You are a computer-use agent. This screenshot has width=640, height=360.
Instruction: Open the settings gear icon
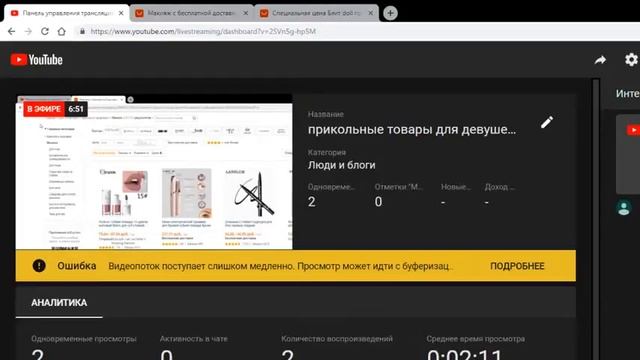[x=631, y=60]
